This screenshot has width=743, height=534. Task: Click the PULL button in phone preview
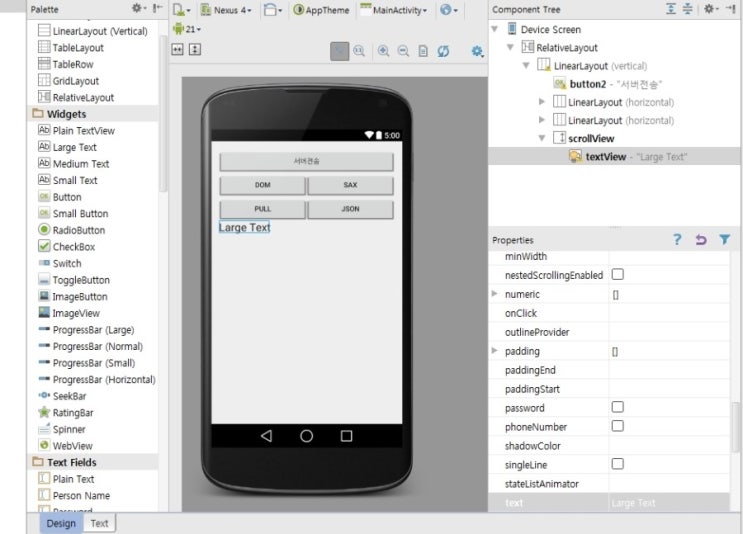263,209
